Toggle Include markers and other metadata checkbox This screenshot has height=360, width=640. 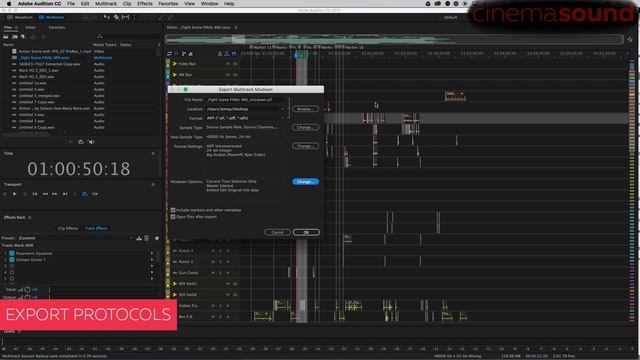[x=173, y=210]
